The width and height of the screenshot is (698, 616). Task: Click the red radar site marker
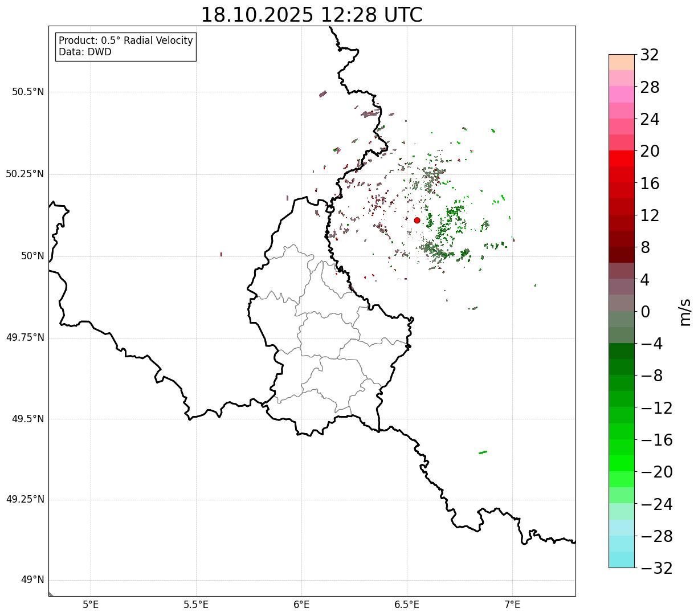[x=417, y=220]
